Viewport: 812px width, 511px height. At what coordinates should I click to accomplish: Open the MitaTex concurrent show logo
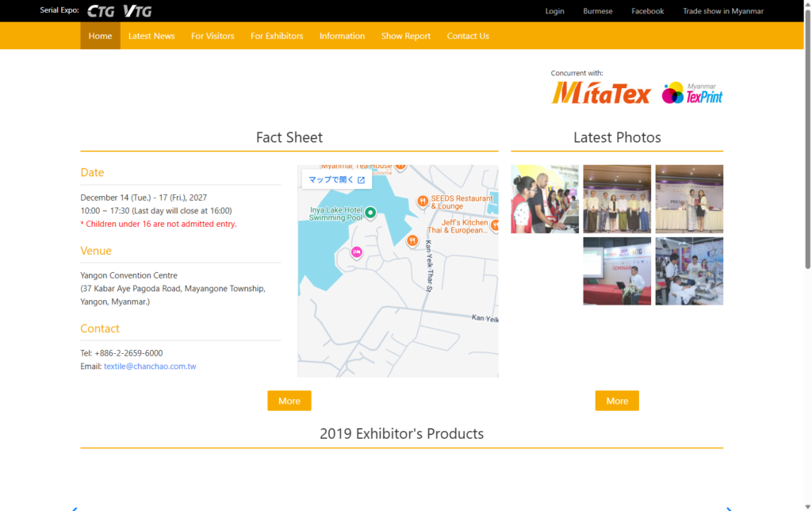click(x=601, y=94)
